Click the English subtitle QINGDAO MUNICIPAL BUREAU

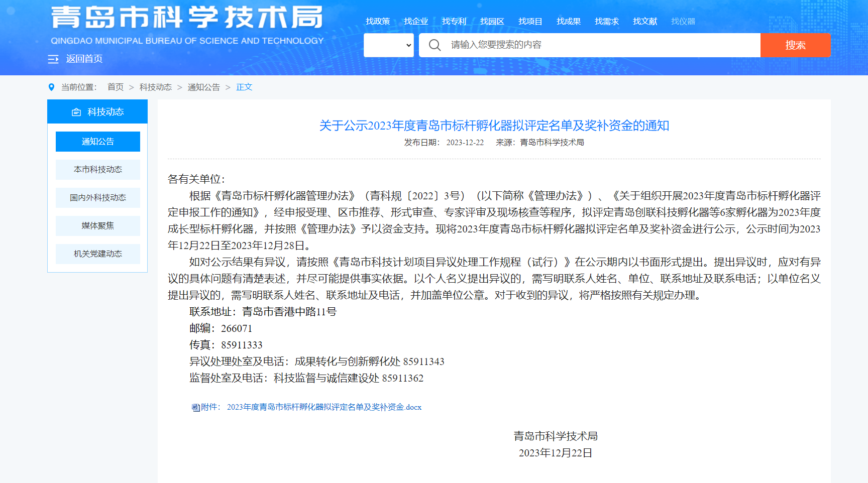pos(187,41)
